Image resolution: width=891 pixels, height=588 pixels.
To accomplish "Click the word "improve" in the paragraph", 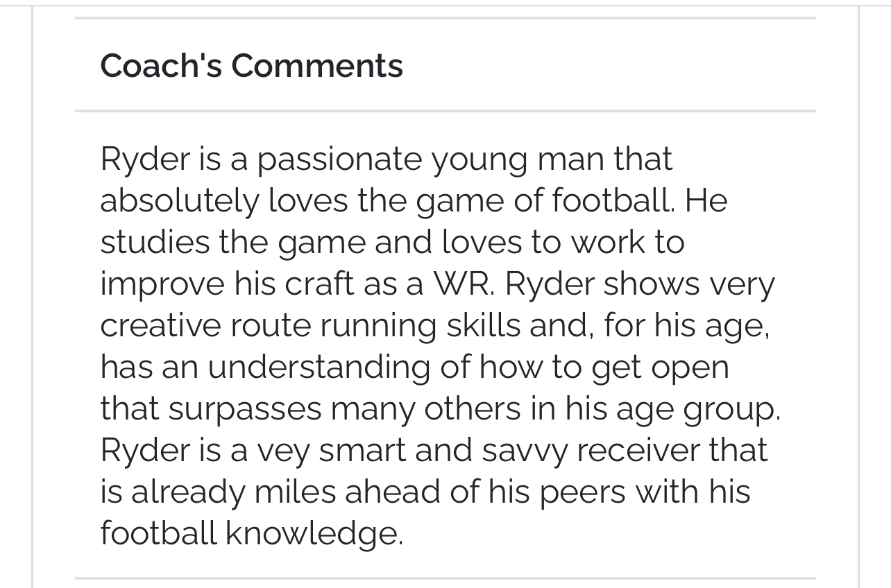I will tap(162, 284).
